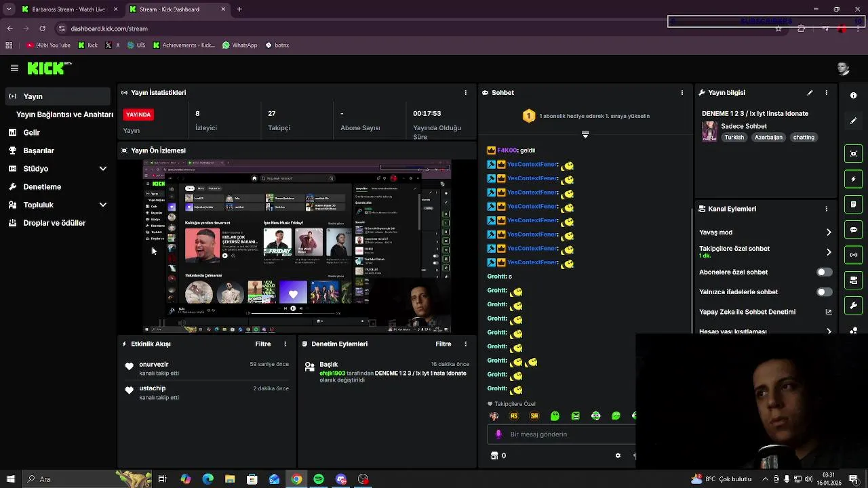Click username efejk1903 in moderation actions
Screen dimensions: 868x488
[332, 373]
